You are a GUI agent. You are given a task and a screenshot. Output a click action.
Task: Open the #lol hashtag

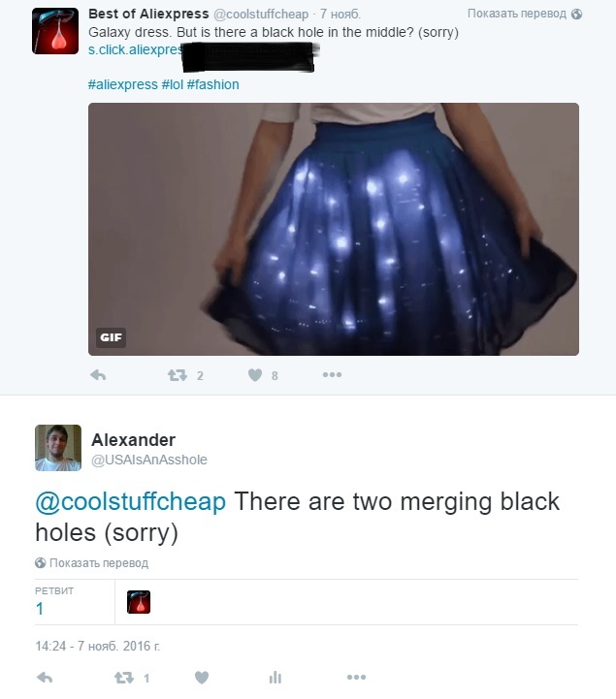(x=172, y=84)
